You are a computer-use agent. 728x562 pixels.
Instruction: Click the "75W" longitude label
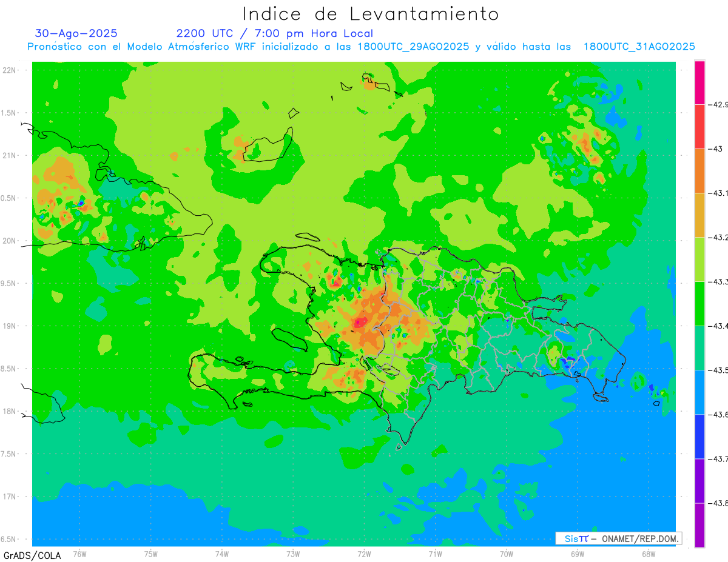[x=150, y=554]
